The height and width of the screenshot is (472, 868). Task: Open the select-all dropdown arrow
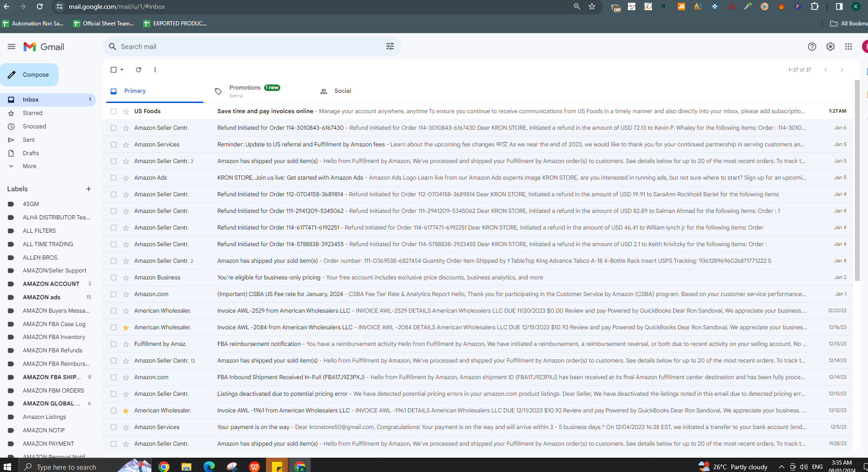(122, 70)
